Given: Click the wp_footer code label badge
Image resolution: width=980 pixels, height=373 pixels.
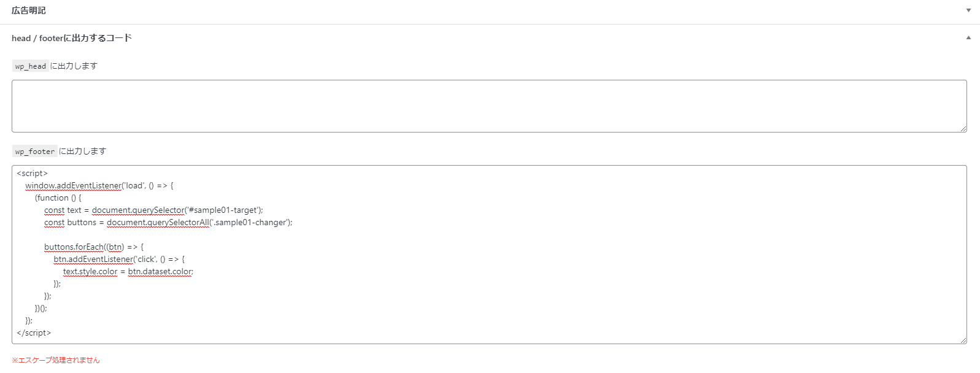Looking at the screenshot, I should tap(34, 151).
